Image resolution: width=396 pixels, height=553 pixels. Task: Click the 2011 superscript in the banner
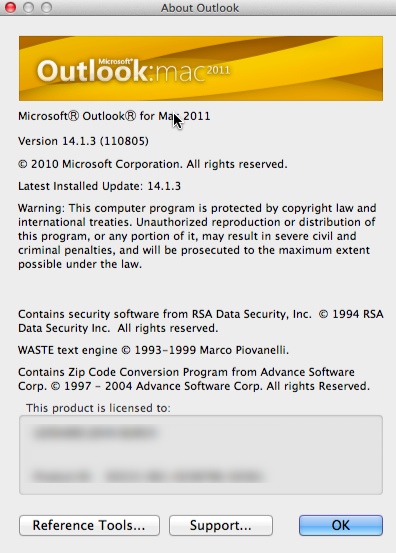tap(218, 70)
